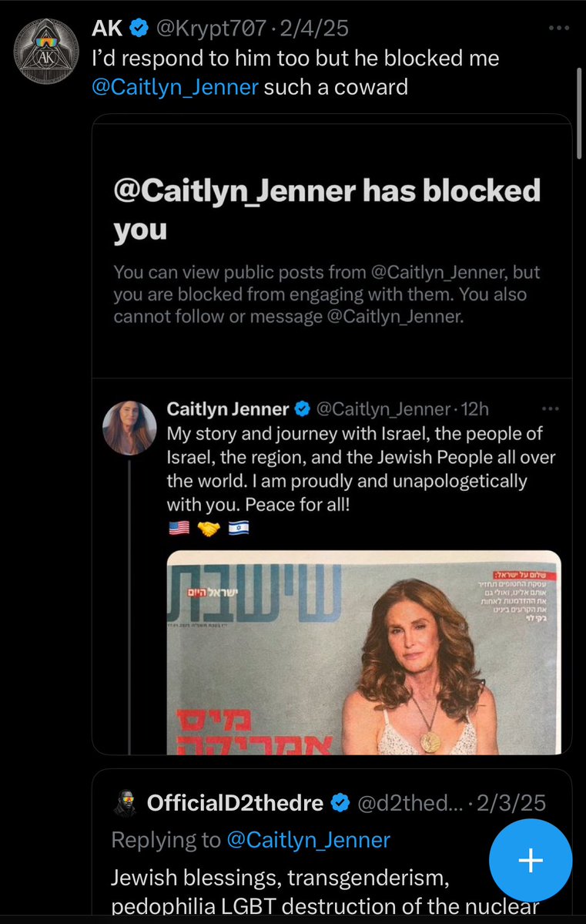This screenshot has width=586, height=924.
Task: Click the vertical scrollbar on right edge
Action: tap(580, 113)
